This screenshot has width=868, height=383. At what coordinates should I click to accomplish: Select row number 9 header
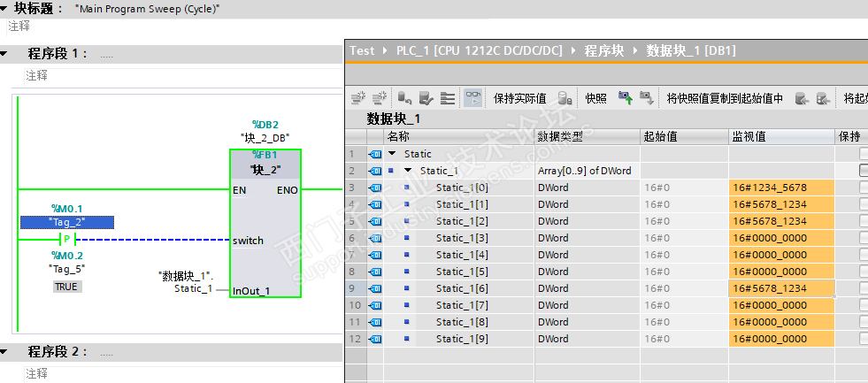(356, 288)
